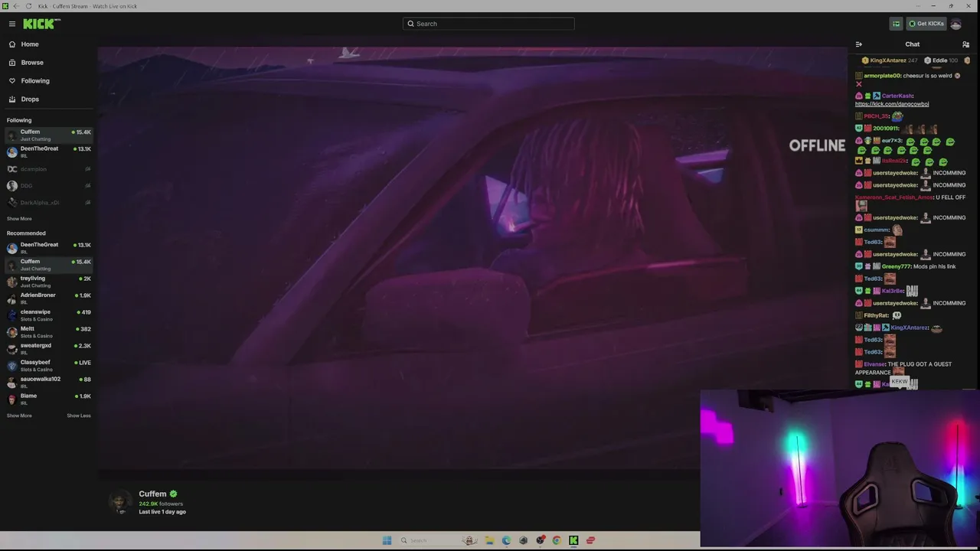Screen dimensions: 980x551
Task: Open treyliving recommended channel
Action: [x=48, y=282]
